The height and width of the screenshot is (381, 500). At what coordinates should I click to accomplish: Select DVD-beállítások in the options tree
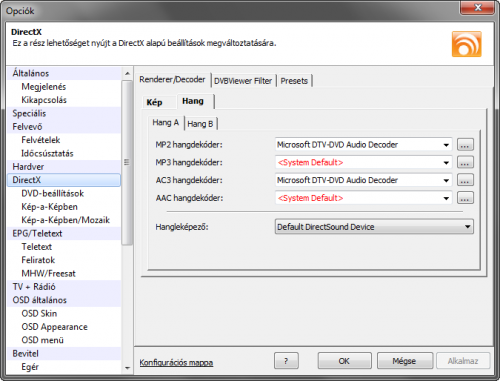pos(64,193)
